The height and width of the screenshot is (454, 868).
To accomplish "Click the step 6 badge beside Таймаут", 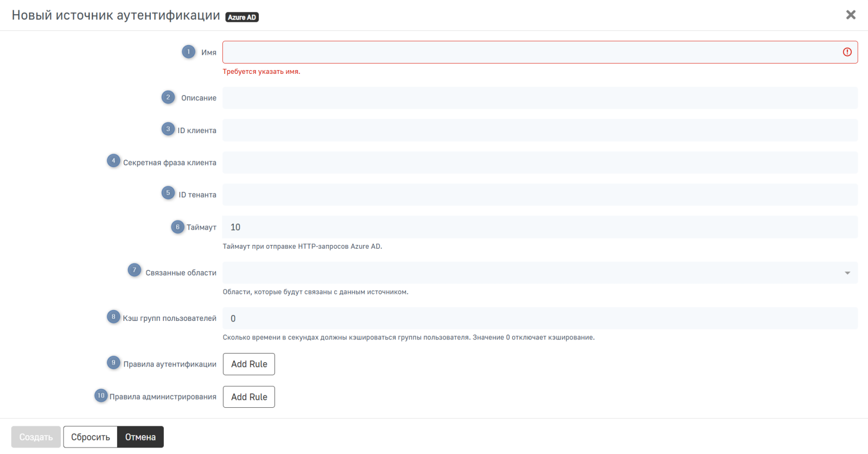I will coord(177,227).
